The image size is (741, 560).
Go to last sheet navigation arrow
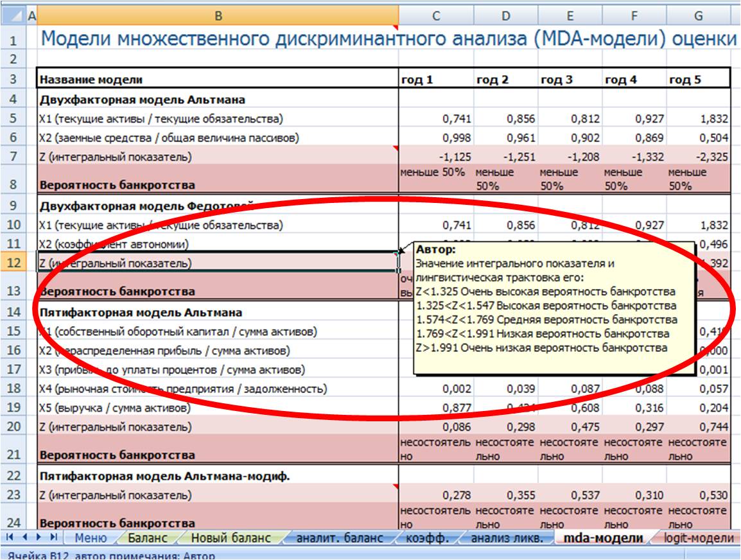coord(54,537)
